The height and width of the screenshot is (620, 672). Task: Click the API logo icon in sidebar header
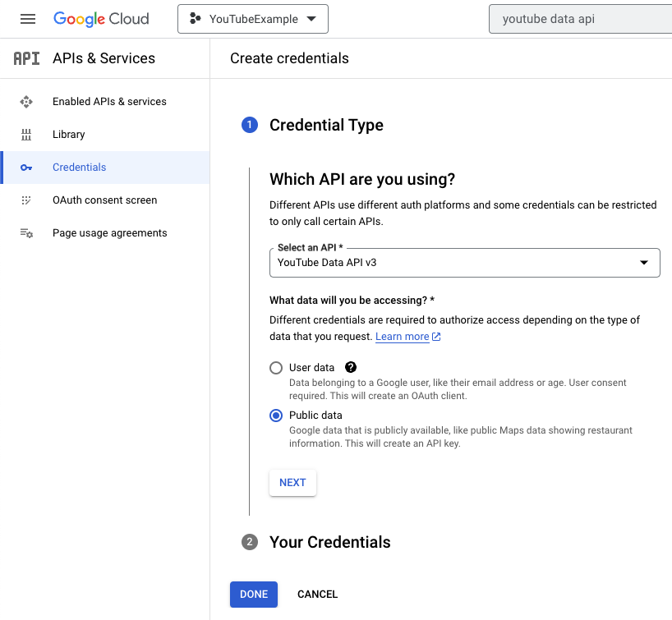point(26,58)
